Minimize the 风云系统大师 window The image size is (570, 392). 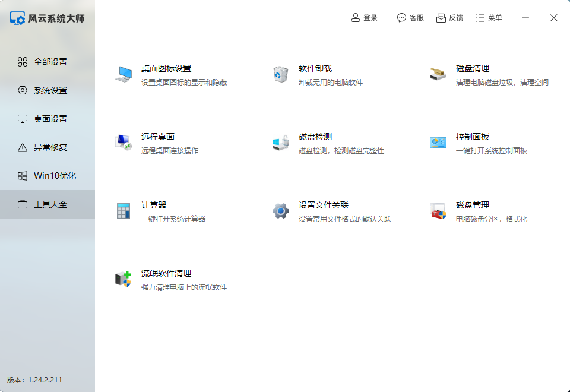click(525, 18)
